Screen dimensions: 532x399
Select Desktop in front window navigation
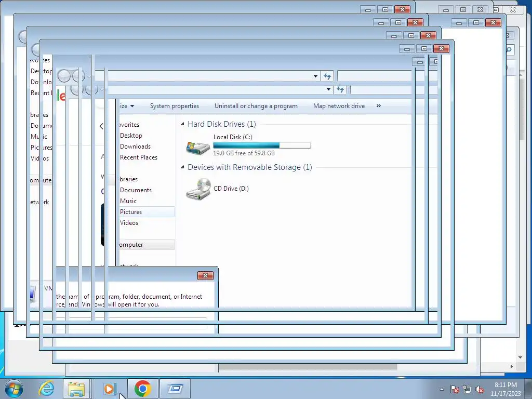[131, 136]
